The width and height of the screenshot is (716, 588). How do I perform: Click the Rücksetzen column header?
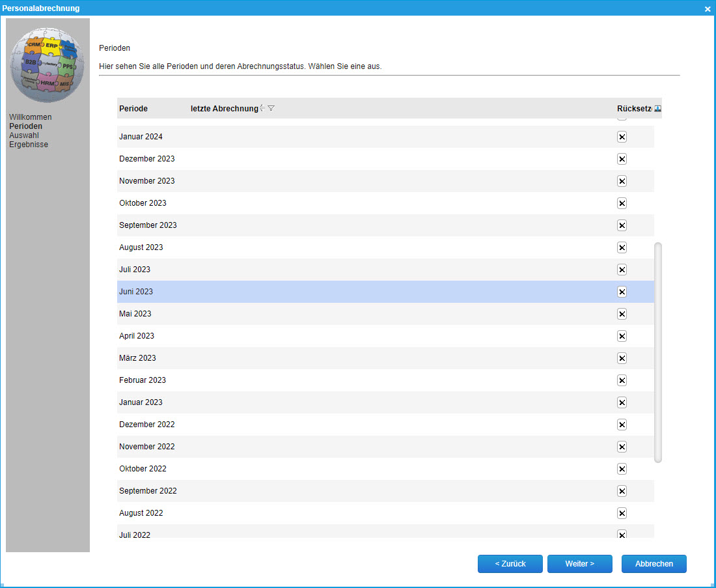coord(633,109)
